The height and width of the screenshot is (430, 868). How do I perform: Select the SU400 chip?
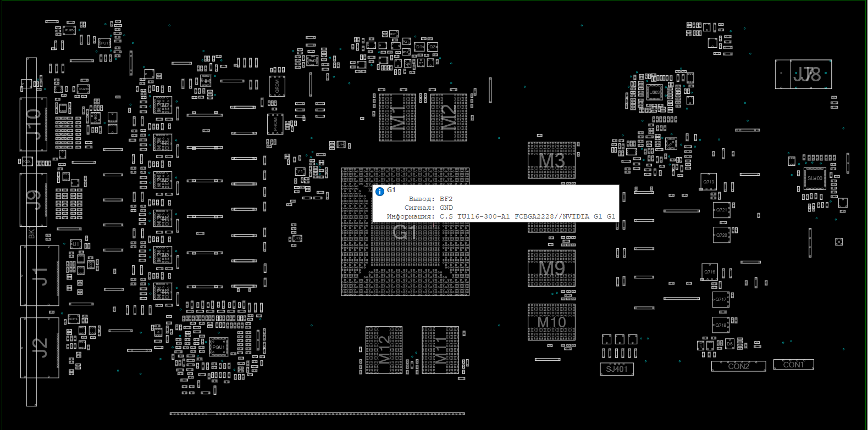coord(815,178)
